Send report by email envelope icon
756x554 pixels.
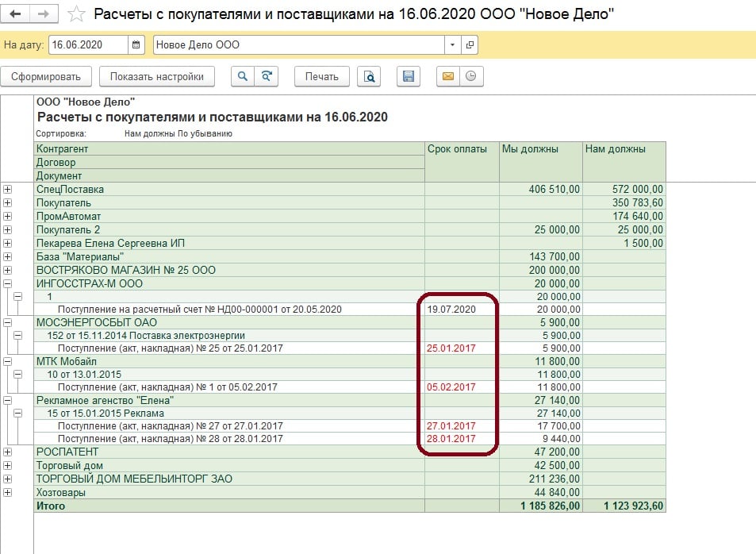[x=448, y=76]
